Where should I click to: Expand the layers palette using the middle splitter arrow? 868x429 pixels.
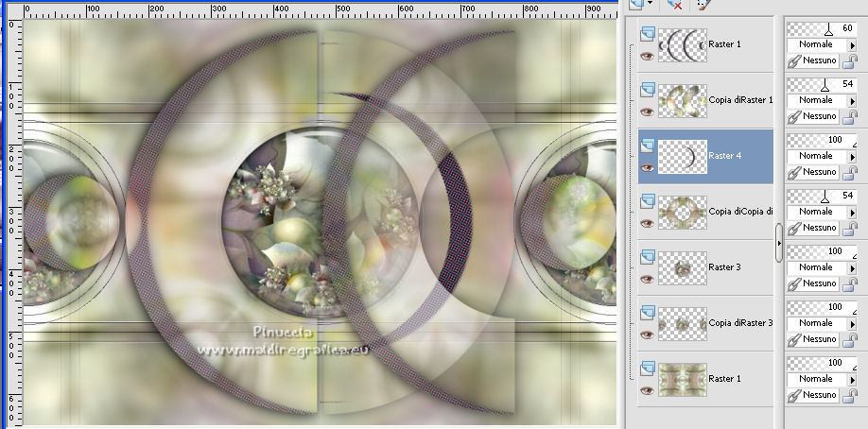[779, 243]
